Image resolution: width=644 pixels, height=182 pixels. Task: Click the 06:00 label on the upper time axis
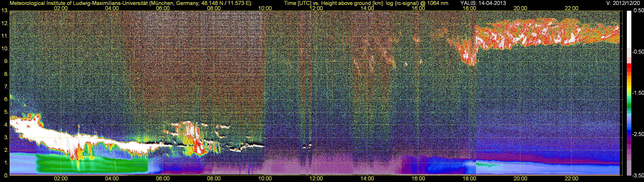[163, 8]
